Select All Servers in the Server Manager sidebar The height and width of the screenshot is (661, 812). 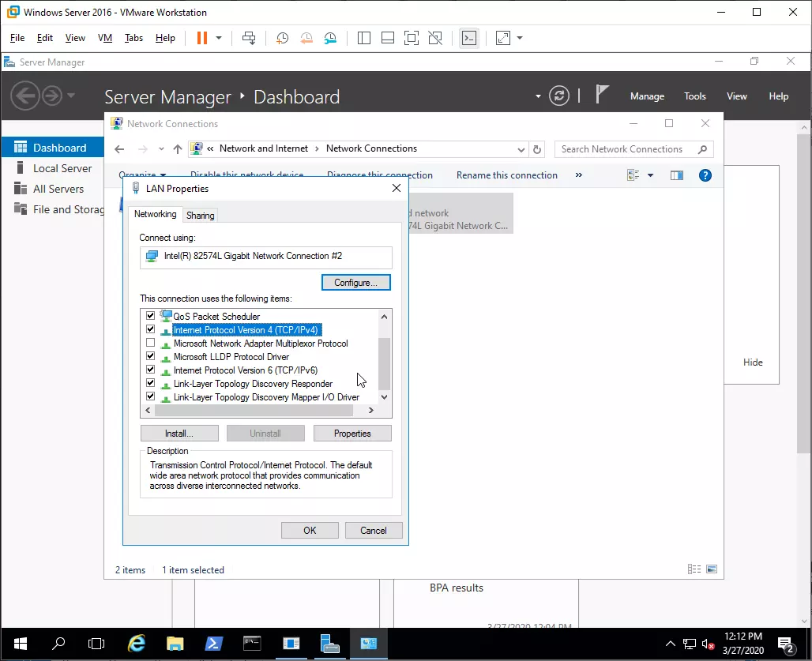pyautogui.click(x=53, y=189)
